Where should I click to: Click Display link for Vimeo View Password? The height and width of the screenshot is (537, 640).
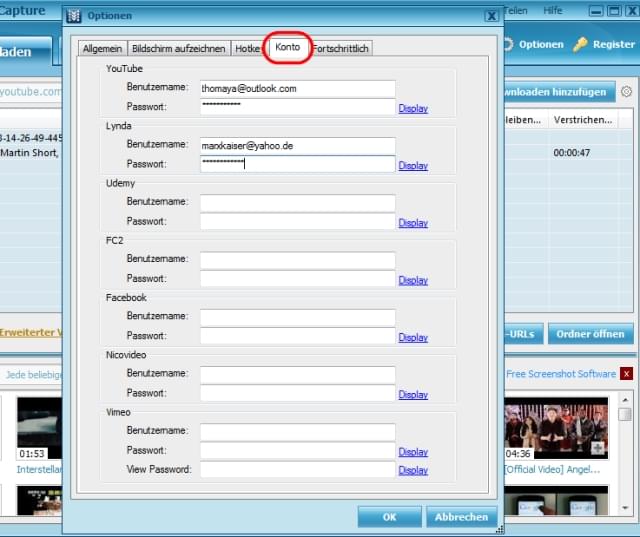tap(413, 470)
